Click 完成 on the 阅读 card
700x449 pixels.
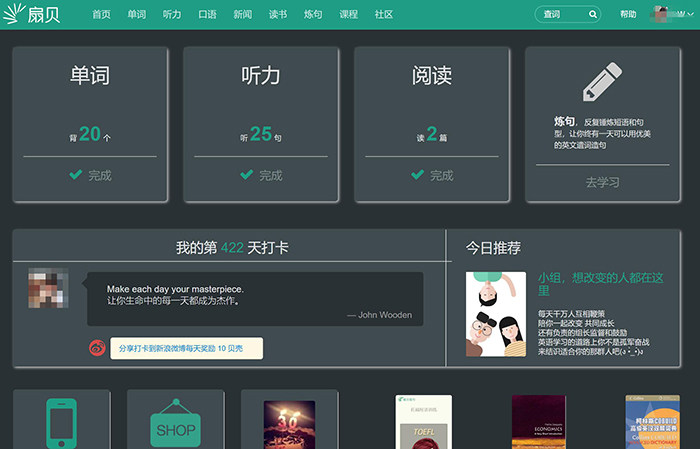pyautogui.click(x=442, y=175)
